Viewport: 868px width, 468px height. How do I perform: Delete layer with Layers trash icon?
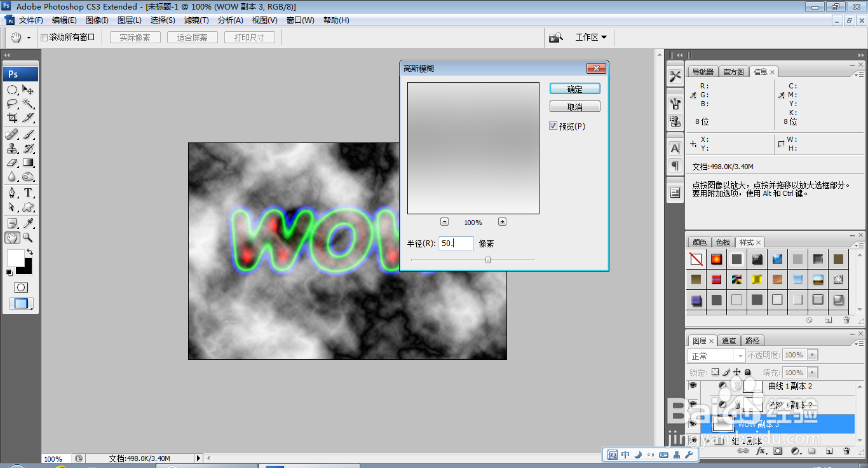point(846,451)
